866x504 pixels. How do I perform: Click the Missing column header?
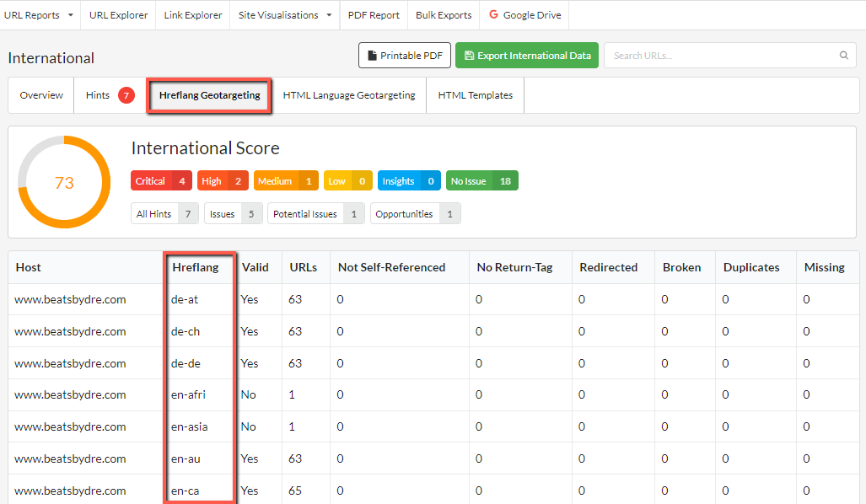(824, 267)
